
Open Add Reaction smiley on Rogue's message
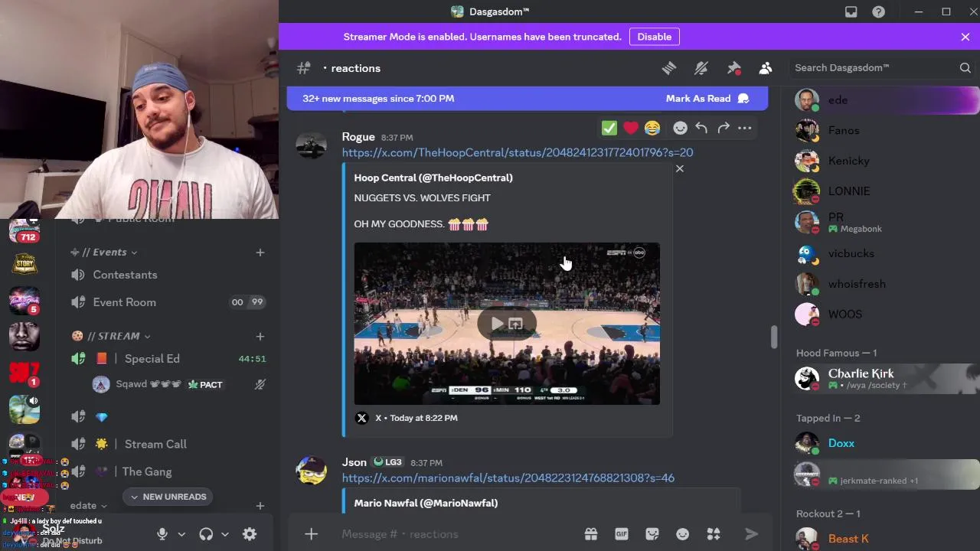[x=680, y=128]
